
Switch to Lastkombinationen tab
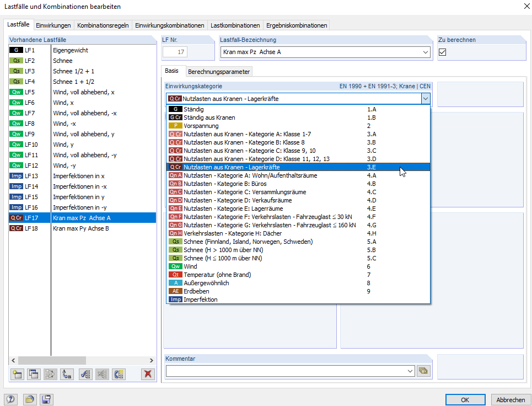(235, 25)
